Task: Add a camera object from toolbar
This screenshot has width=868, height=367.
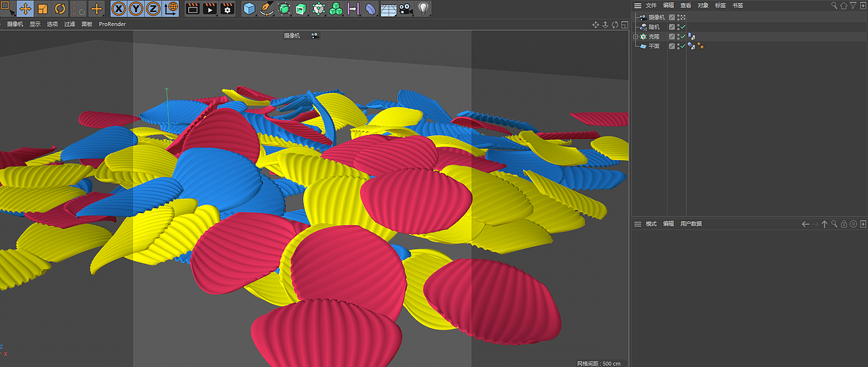Action: point(406,9)
